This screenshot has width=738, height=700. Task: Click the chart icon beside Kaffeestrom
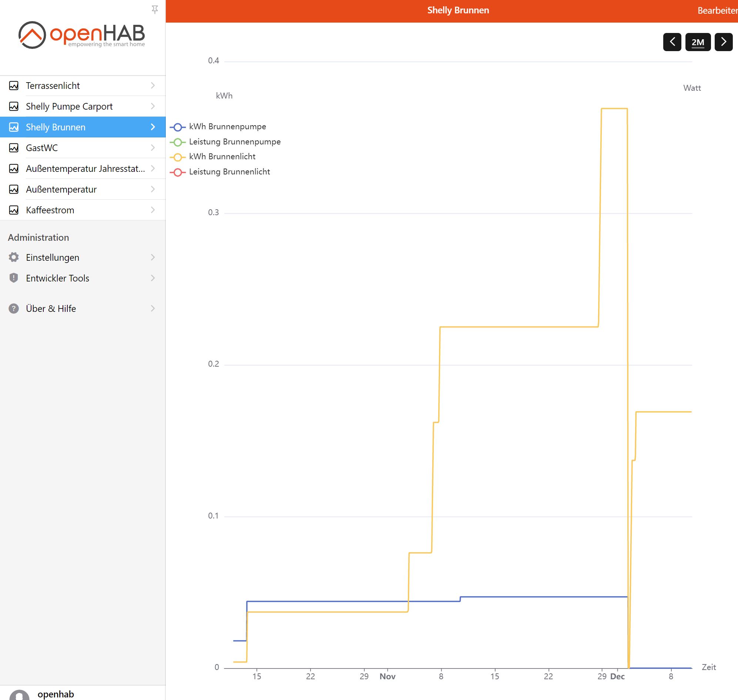tap(13, 210)
